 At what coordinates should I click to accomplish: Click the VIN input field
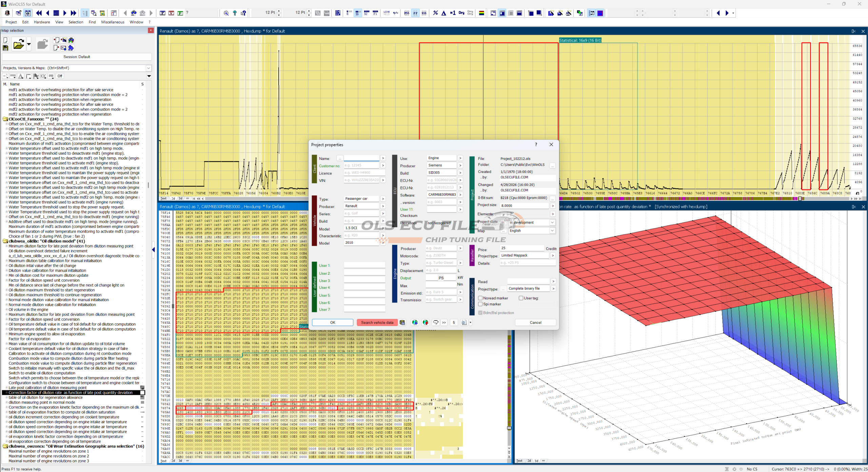361,180
